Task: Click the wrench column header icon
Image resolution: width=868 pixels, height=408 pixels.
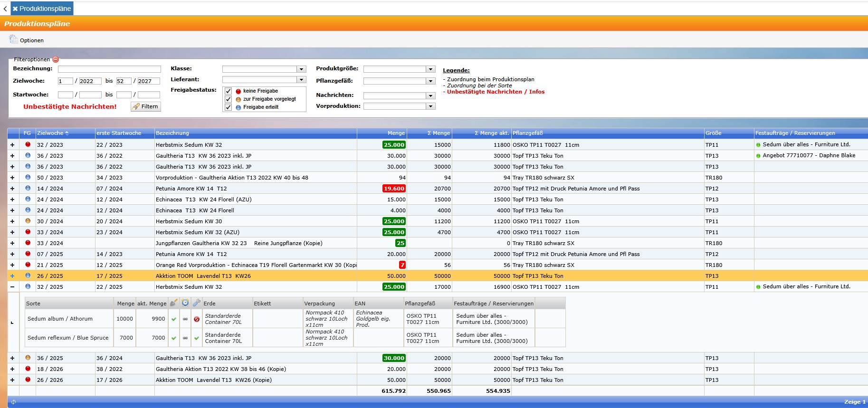Action: pos(197,303)
